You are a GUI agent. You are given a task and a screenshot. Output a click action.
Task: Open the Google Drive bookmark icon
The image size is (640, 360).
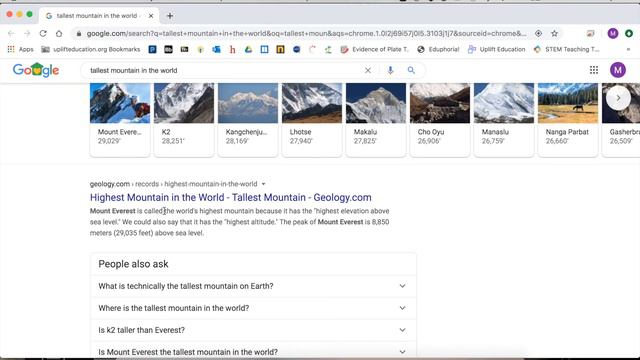[248, 49]
